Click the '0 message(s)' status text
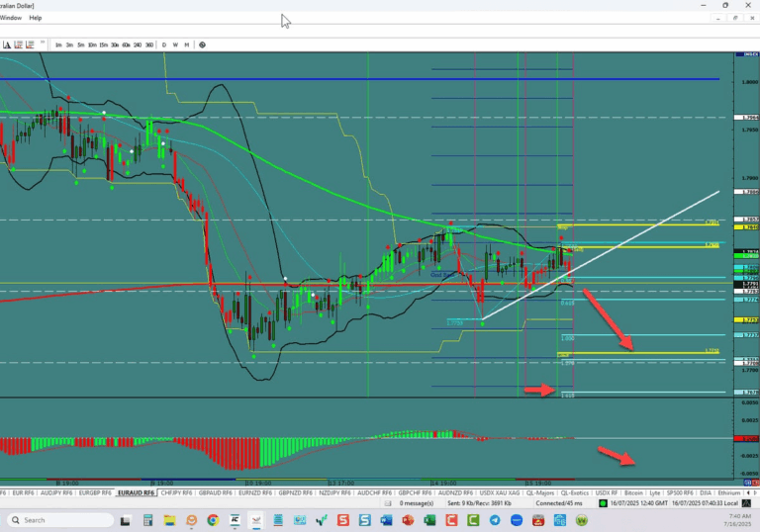 pos(417,503)
